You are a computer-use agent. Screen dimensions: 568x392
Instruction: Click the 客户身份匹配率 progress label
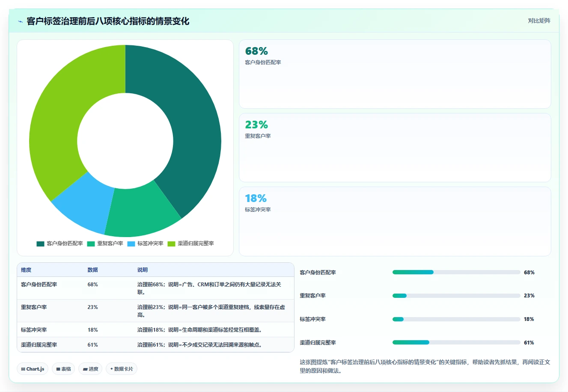[318, 273]
